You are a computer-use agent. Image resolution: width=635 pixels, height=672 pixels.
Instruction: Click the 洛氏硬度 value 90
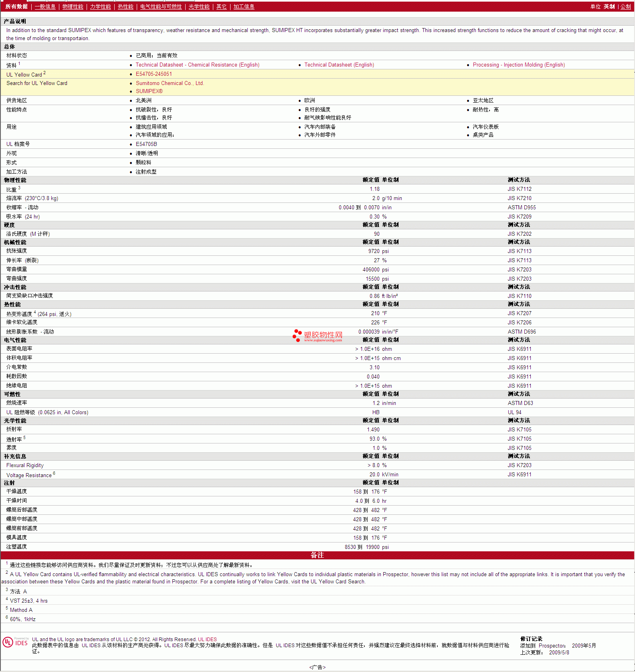point(377,234)
